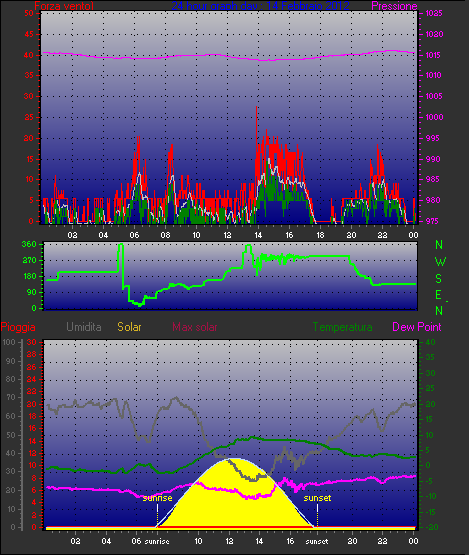Click the '180' wind direction scale value

click(x=29, y=276)
